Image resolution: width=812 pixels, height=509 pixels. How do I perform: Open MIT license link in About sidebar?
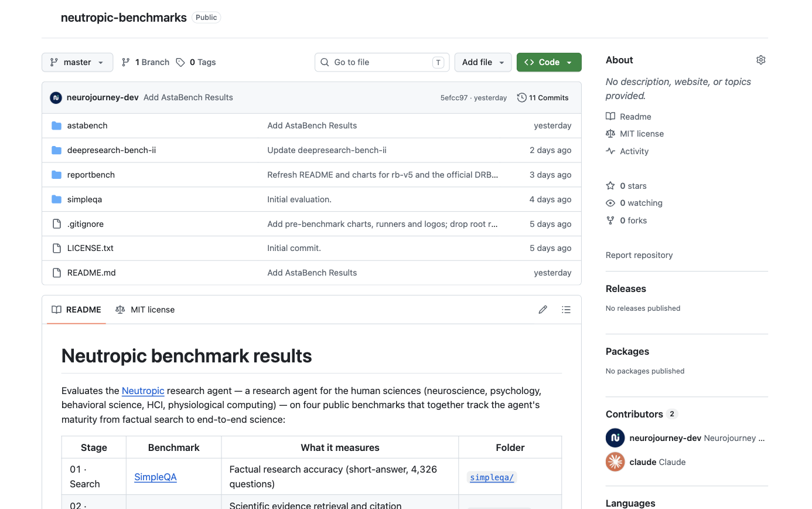tap(634, 134)
